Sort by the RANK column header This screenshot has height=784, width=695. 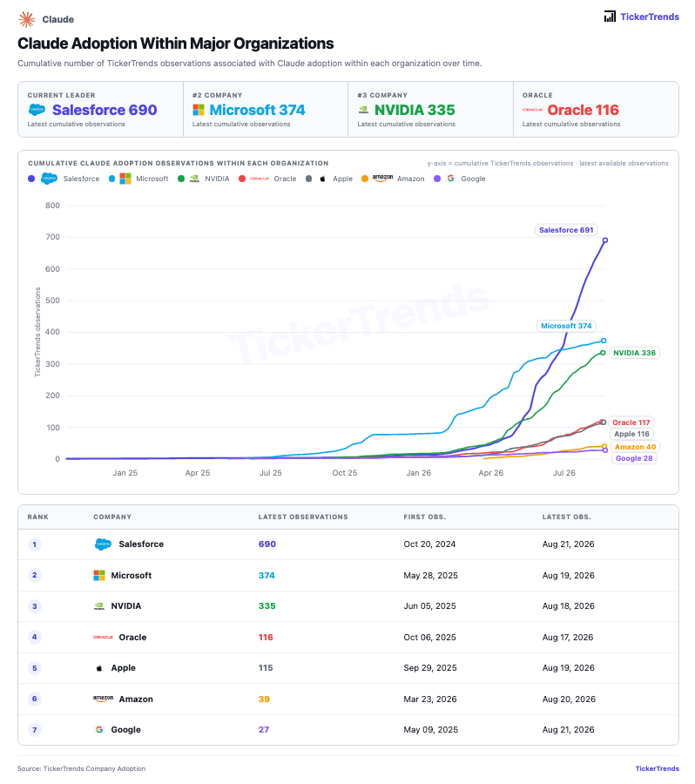point(38,517)
